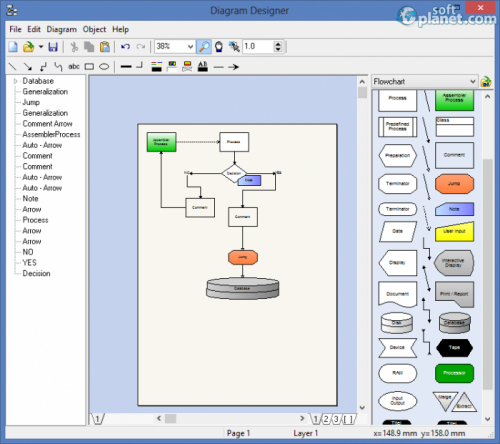This screenshot has height=444, width=500.
Task: Open a file using the folder icon
Action: tap(29, 47)
